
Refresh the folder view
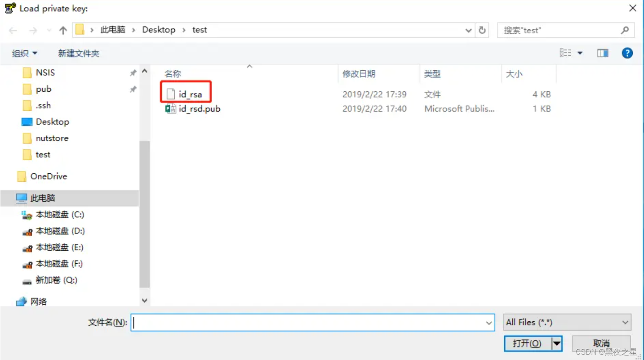pyautogui.click(x=482, y=30)
